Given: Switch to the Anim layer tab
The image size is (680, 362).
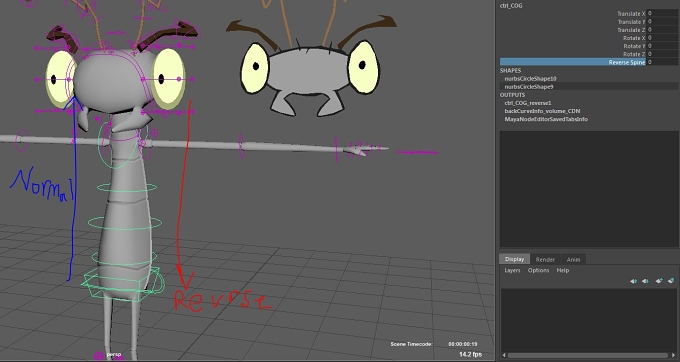Looking at the screenshot, I should click(x=573, y=259).
